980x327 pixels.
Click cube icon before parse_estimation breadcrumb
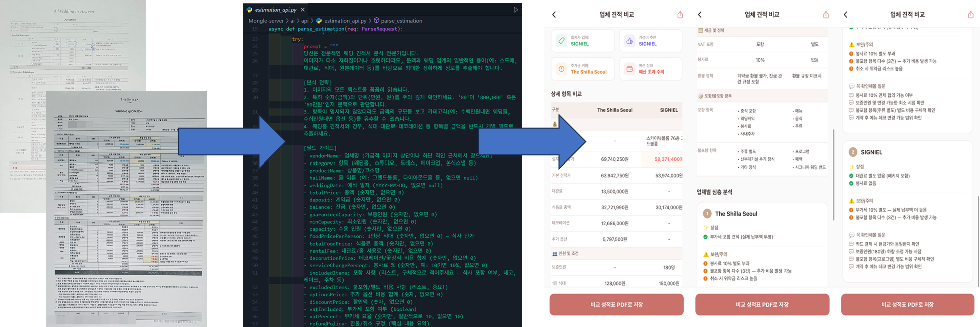(x=377, y=21)
